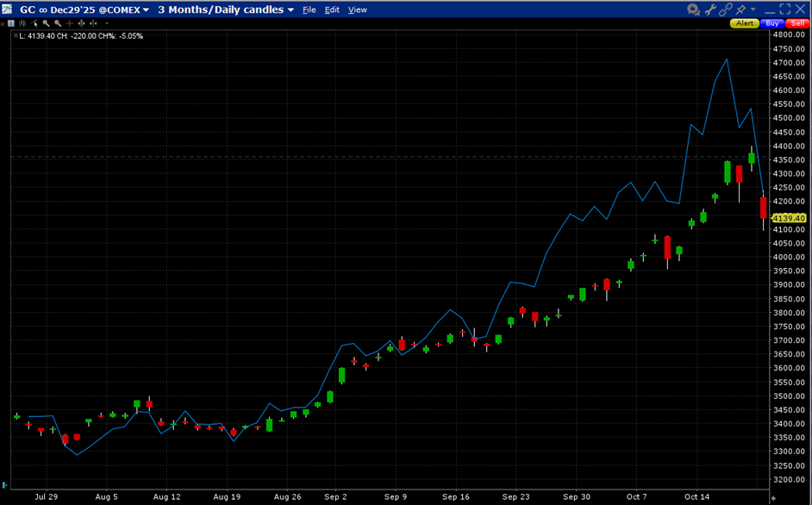Expand the small arrow next to pin icon
This screenshot has height=505, width=812.
tap(753, 9)
